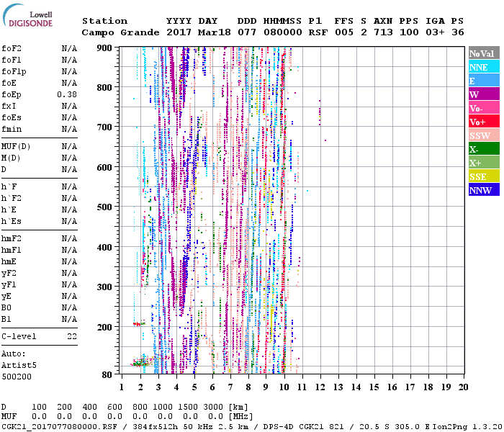Click the MUF(D) parameter row label
The width and height of the screenshot is (504, 432).
point(14,146)
